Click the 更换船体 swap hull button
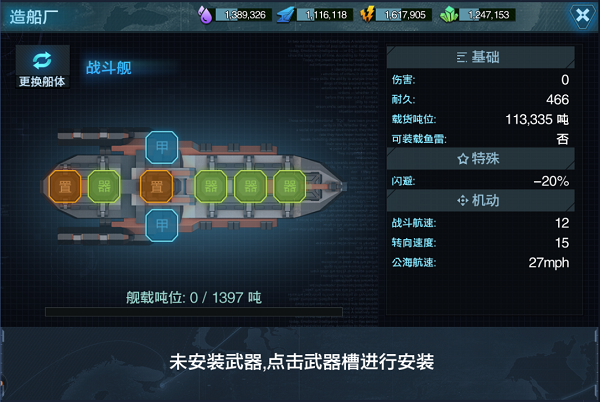Image resolution: width=600 pixels, height=402 pixels. (x=42, y=67)
